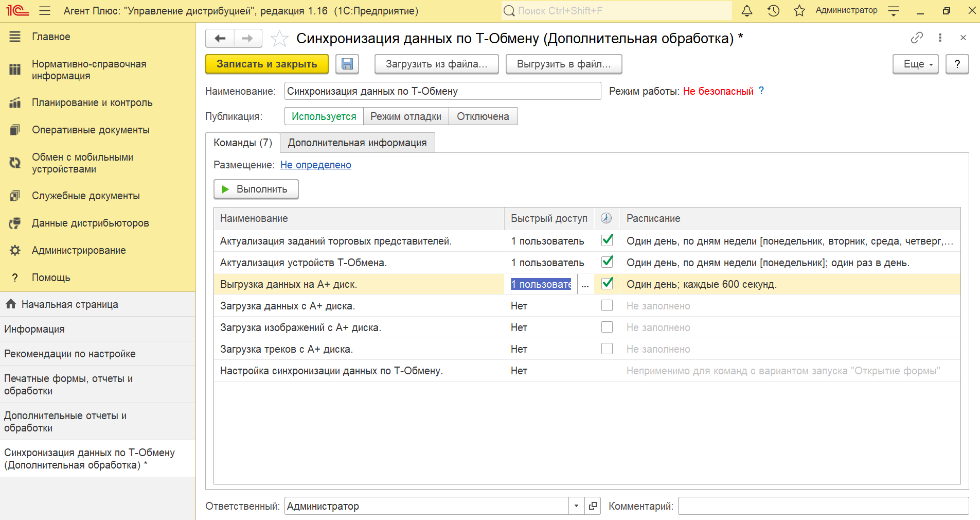Switch to Команды (7) tab

[x=243, y=143]
